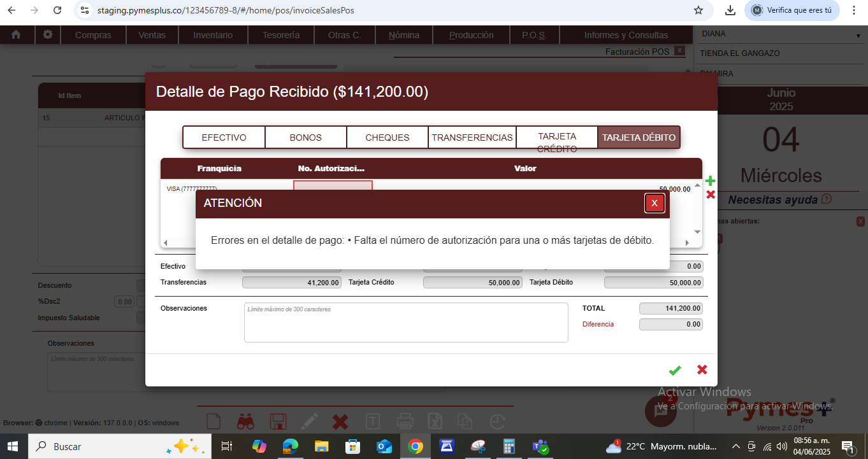This screenshot has width=868, height=459.
Task: Cancel payment detail with the red X
Action: 702,370
